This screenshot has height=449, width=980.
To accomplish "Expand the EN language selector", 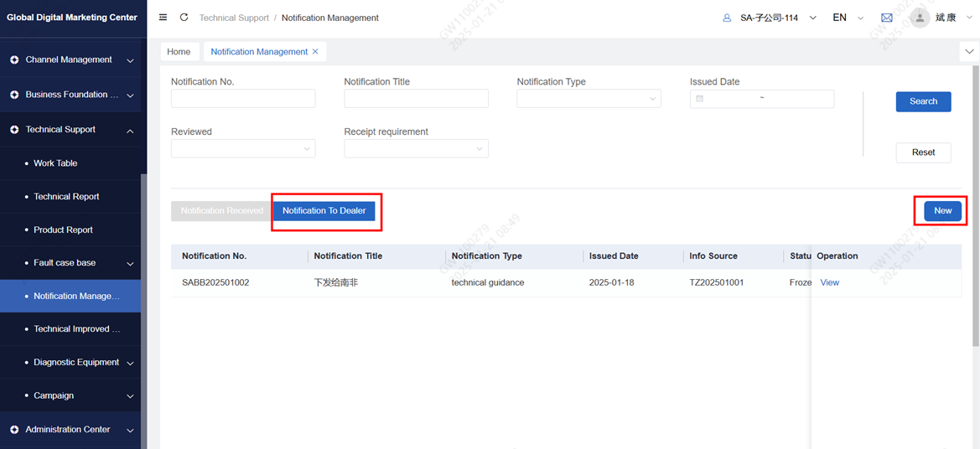I will [x=847, y=18].
